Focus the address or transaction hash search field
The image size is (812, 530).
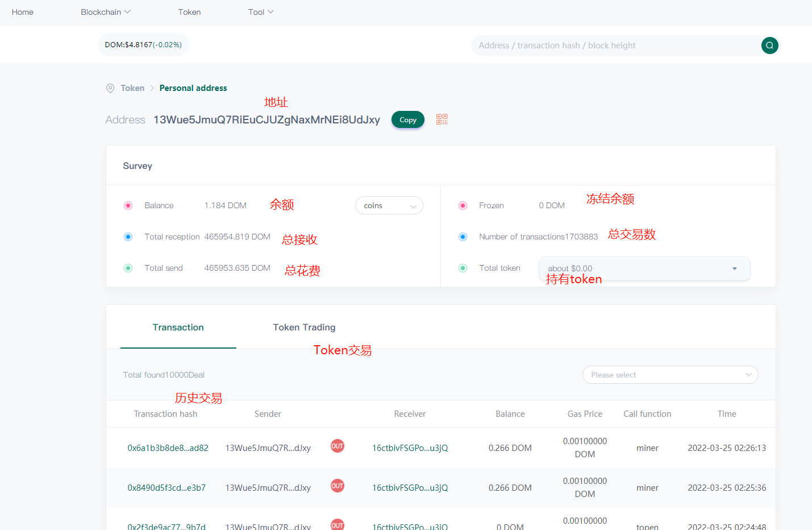tap(614, 45)
